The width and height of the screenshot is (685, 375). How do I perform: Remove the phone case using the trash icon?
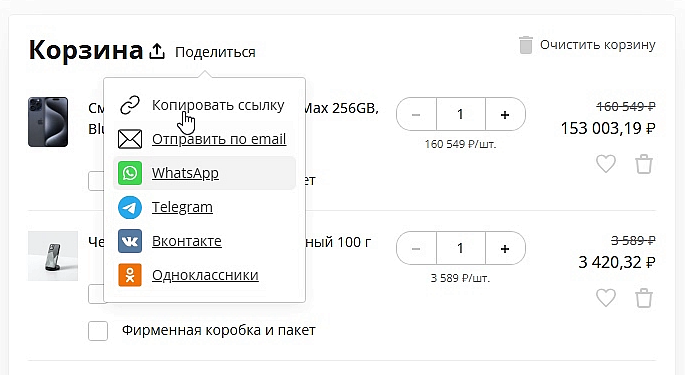click(x=643, y=298)
